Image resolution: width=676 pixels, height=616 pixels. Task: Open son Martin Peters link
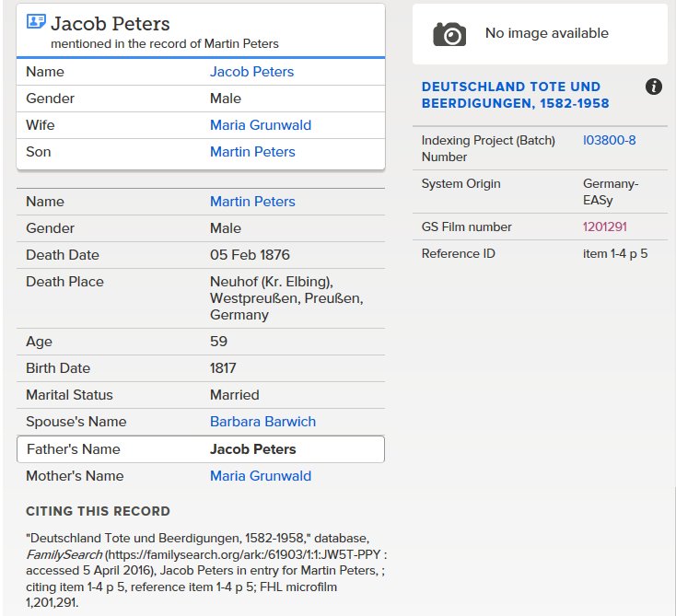pyautogui.click(x=252, y=152)
